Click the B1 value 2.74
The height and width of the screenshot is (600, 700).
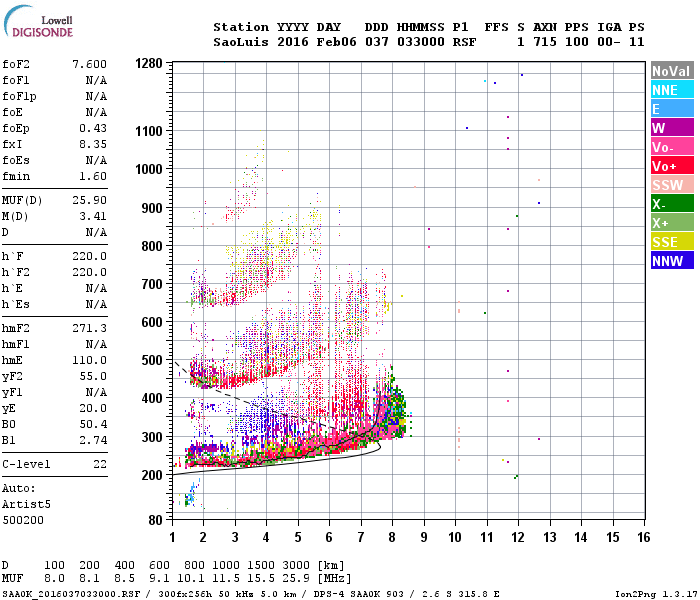pos(93,440)
